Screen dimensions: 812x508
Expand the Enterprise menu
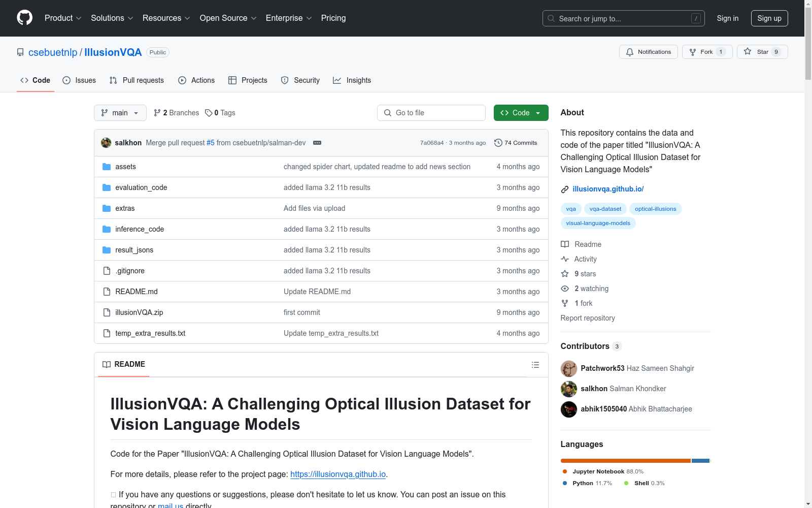click(x=289, y=18)
